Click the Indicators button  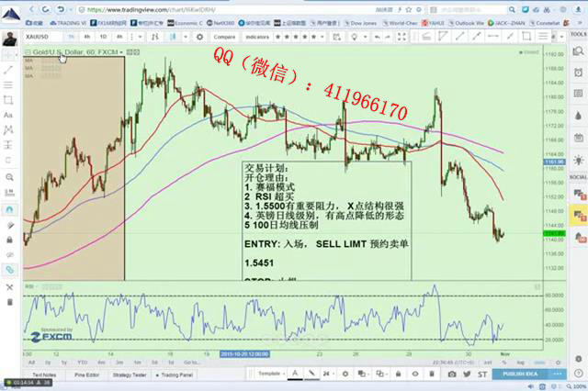point(257,37)
